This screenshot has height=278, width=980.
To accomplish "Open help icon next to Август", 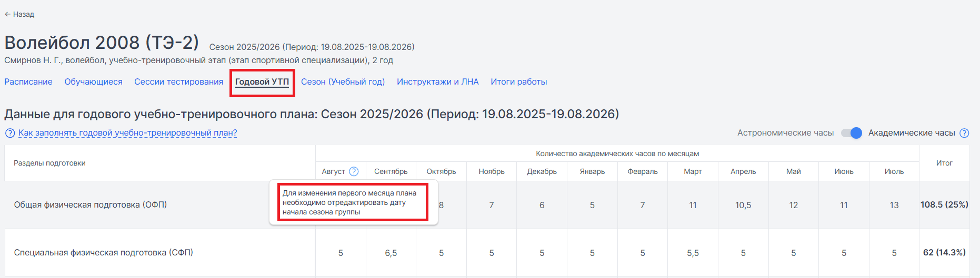I will pos(354,171).
